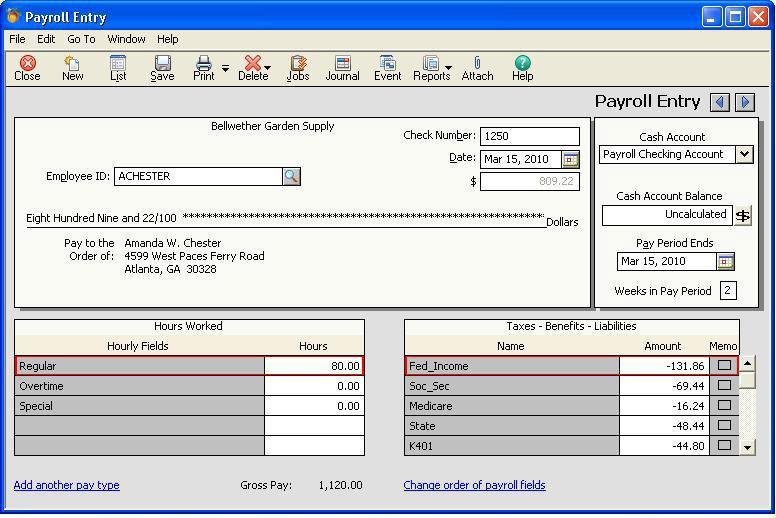Viewport: 776px width, 518px height.
Task: Click the Weeks in Pay Period field
Action: point(728,290)
